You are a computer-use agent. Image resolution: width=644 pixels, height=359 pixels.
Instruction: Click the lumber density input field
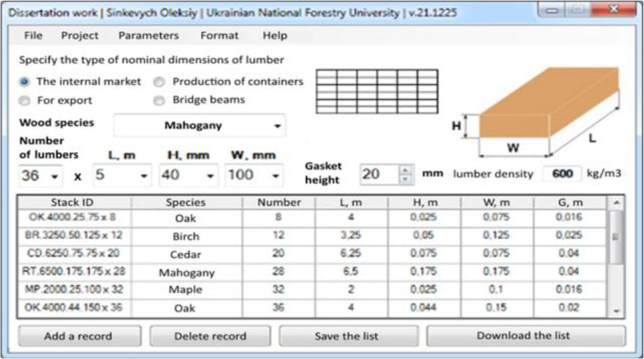coord(562,173)
